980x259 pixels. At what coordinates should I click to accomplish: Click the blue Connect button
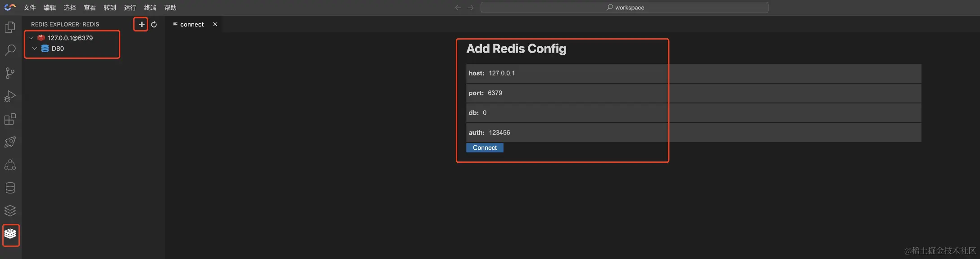point(485,147)
